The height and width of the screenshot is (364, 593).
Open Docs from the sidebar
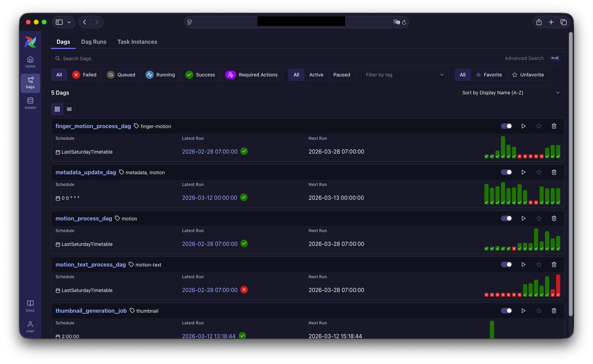pyautogui.click(x=30, y=306)
